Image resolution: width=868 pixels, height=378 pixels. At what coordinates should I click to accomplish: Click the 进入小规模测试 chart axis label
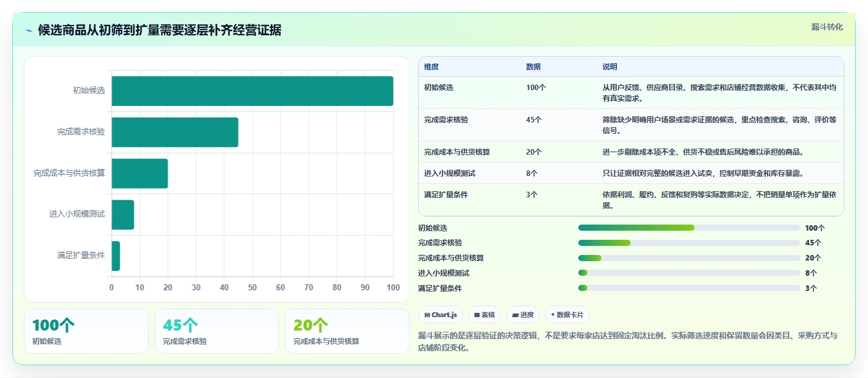coord(77,214)
